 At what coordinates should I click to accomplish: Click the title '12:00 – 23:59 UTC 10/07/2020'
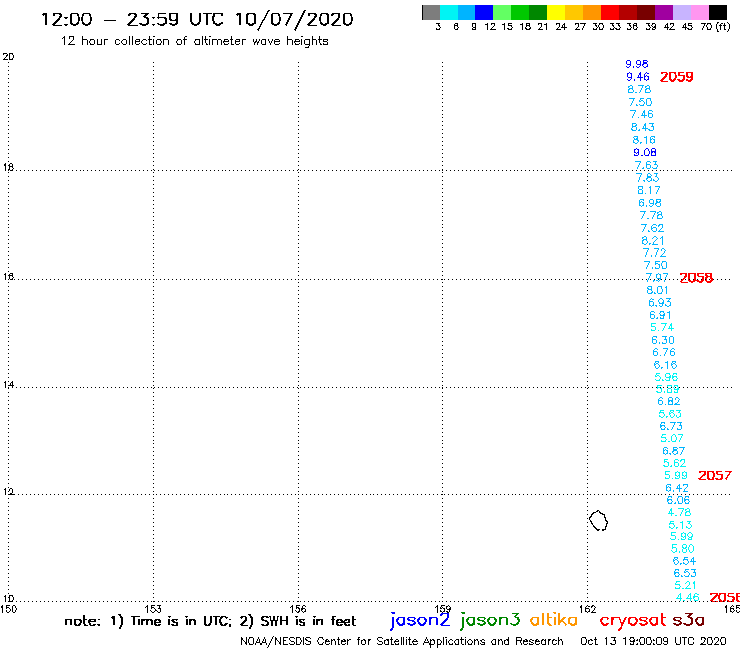click(197, 19)
